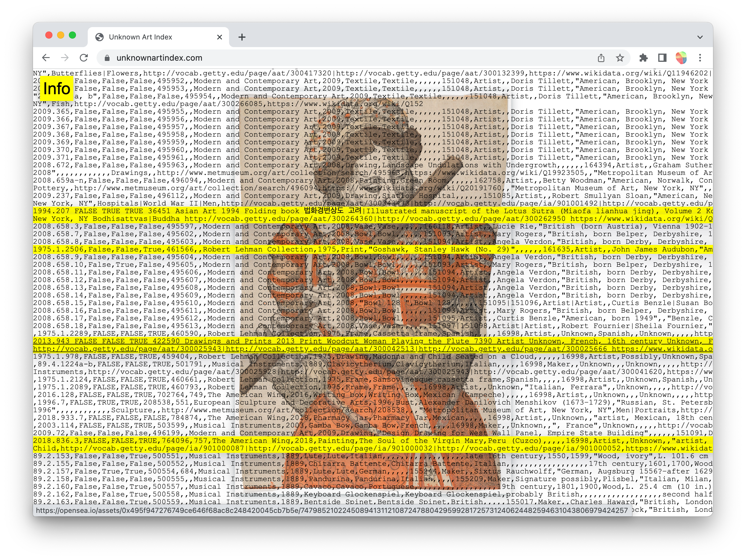The image size is (746, 560).
Task: Open the share page icon in address bar
Action: click(x=601, y=58)
